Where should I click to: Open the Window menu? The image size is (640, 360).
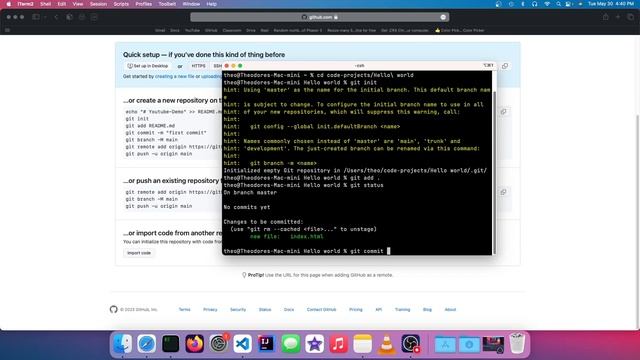pos(191,4)
